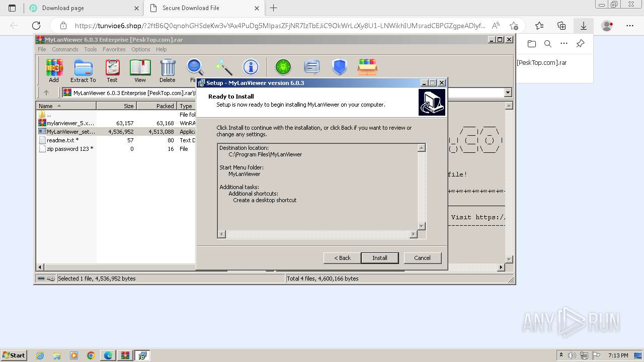Add page to favorites star-plus icon

[514, 26]
